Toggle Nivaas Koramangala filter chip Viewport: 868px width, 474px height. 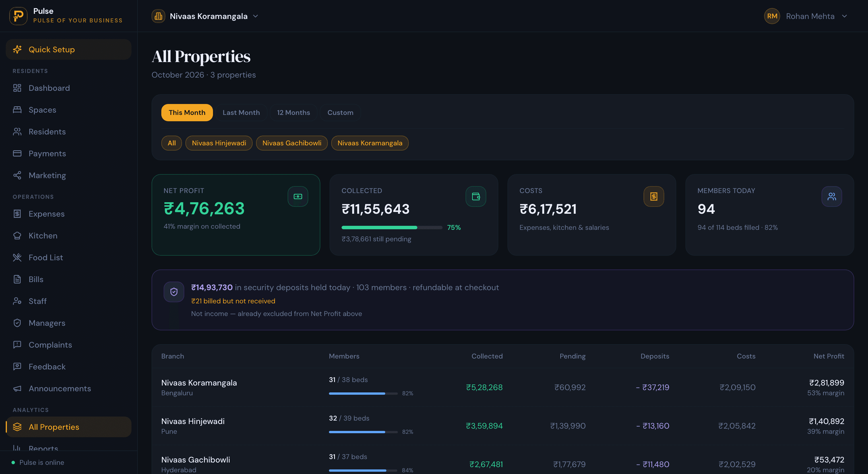point(370,143)
